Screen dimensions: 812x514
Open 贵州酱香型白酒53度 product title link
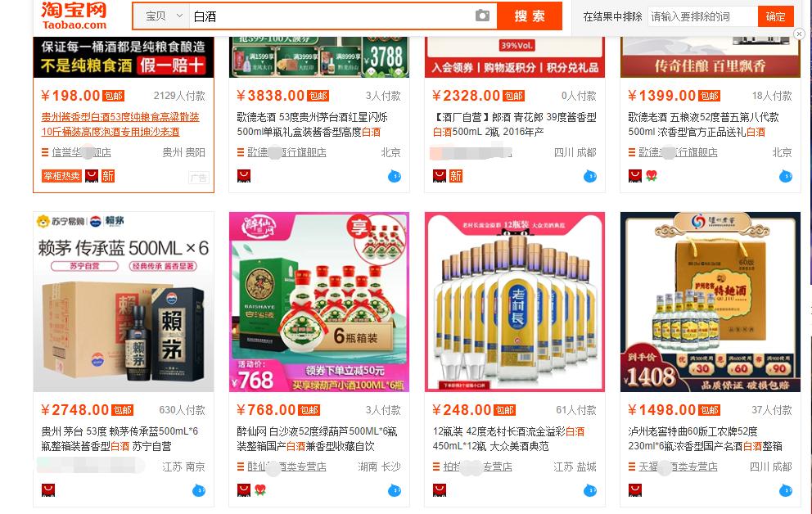[x=120, y=124]
